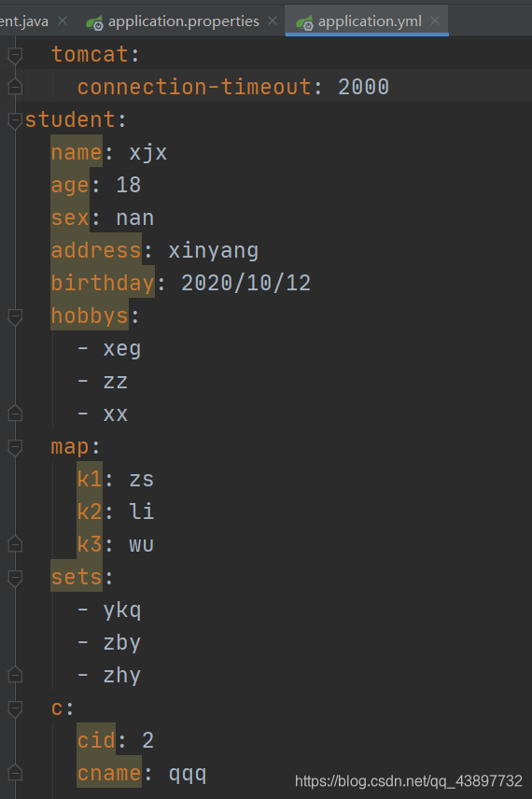Click the list item xx
Image resolution: width=532 pixels, height=799 pixels.
coord(116,414)
